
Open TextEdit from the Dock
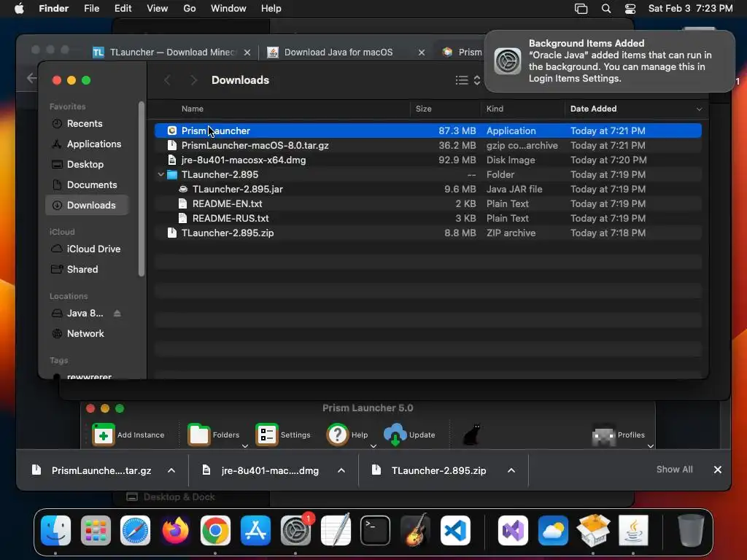pos(336,530)
